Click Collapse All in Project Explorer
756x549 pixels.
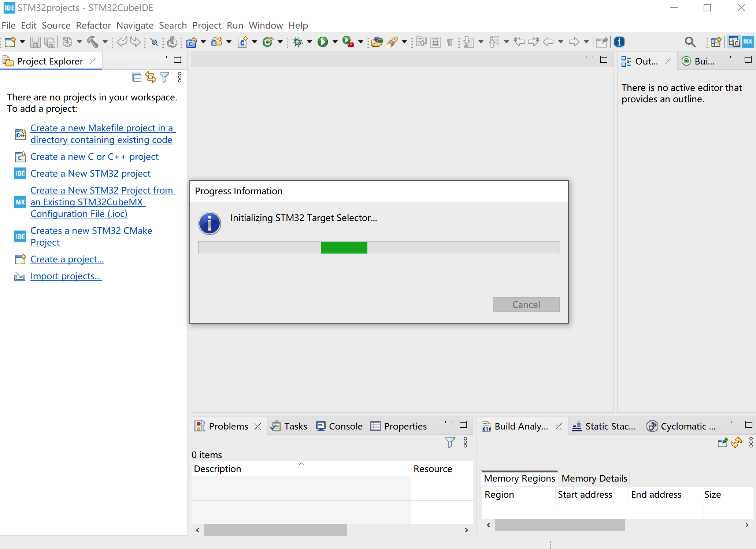coord(136,77)
